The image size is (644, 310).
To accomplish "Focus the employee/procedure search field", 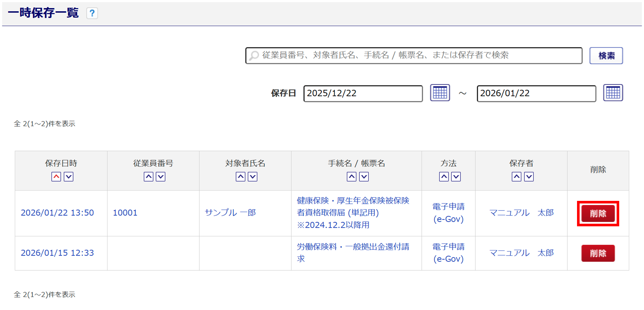I will 414,56.
